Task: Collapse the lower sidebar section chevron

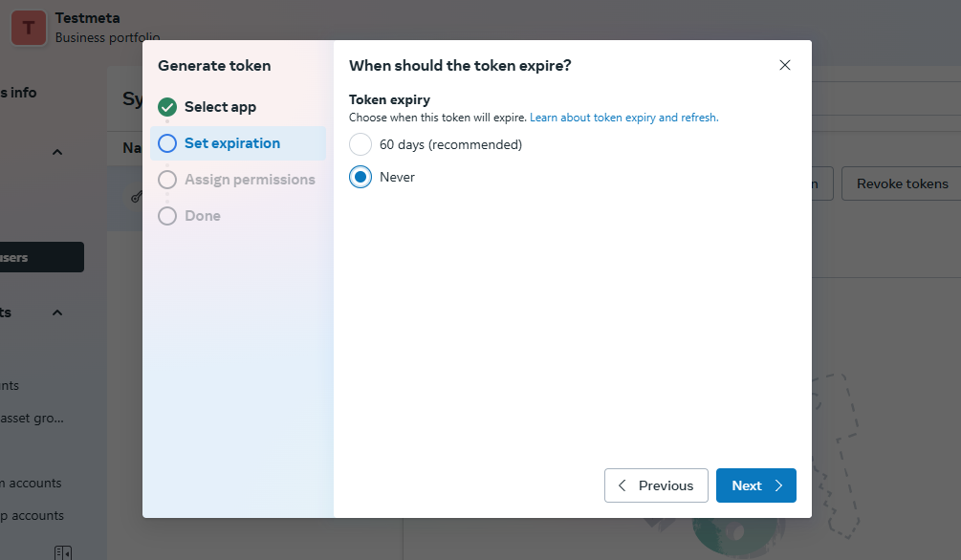Action: coord(57,312)
